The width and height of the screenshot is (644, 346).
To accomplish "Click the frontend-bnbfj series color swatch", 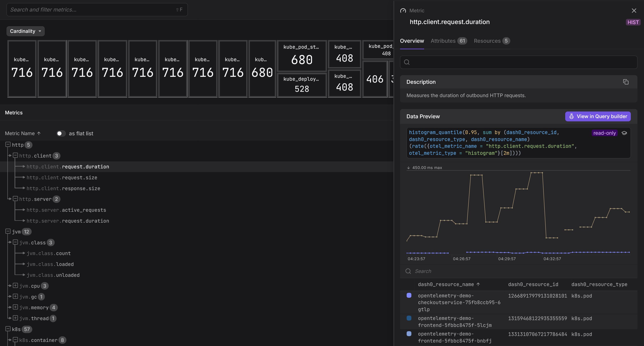I will (x=409, y=334).
